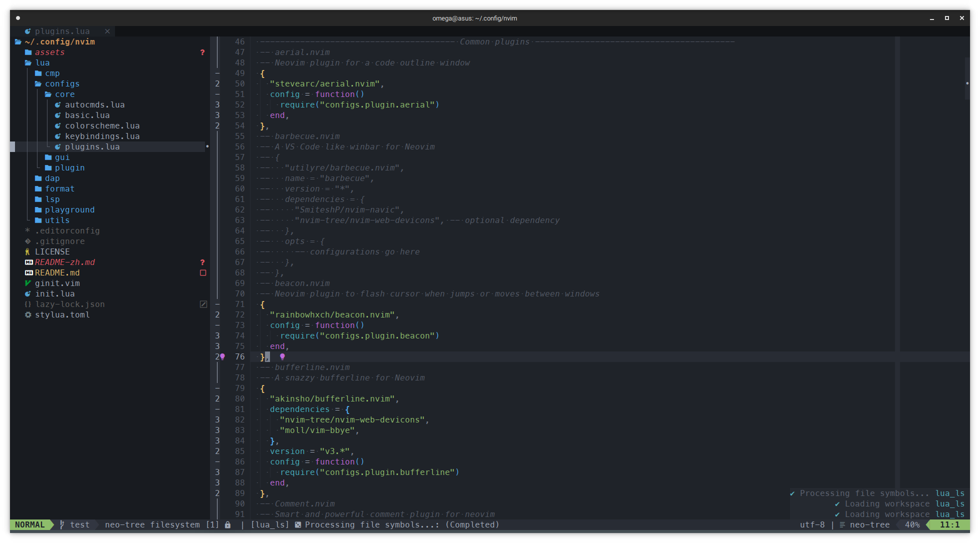The image size is (980, 543).
Task: Click the git modified square beside README.md
Action: tap(203, 273)
